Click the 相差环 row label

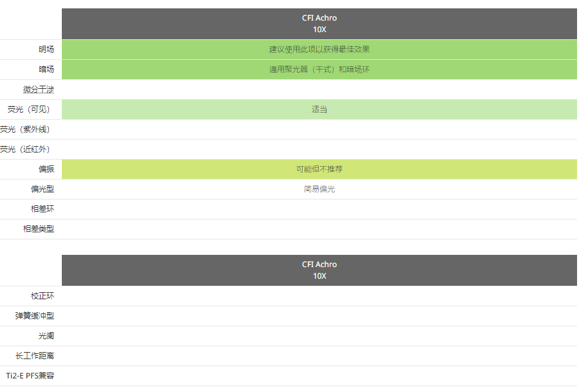pyautogui.click(x=43, y=209)
